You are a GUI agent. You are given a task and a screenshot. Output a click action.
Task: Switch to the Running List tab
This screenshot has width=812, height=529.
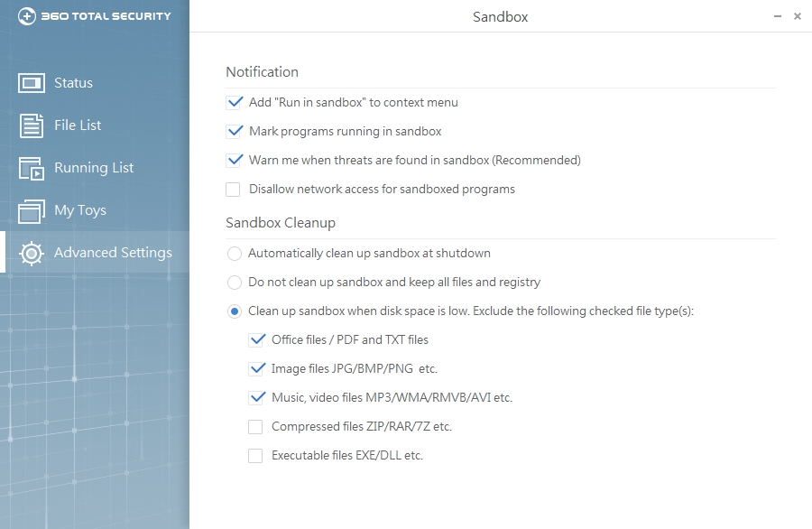click(94, 168)
